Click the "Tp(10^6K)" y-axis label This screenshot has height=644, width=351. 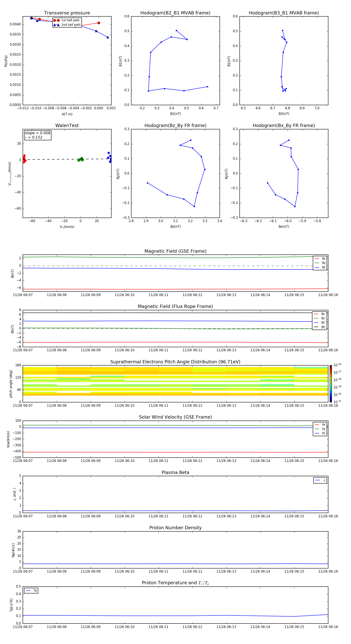pos(11,605)
